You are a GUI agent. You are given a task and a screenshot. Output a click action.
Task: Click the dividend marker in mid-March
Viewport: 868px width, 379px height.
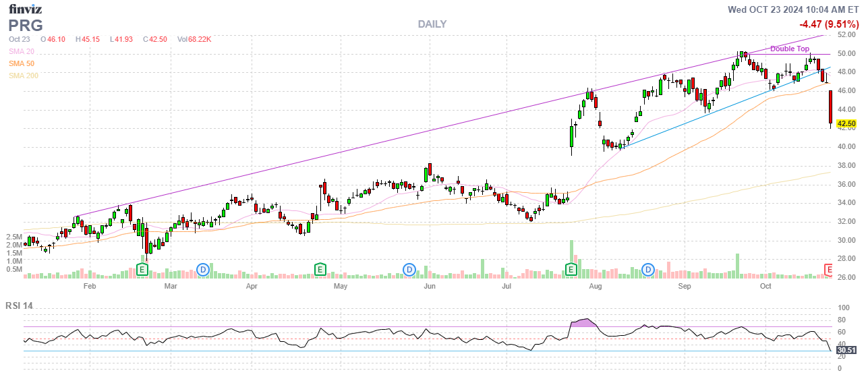click(203, 270)
